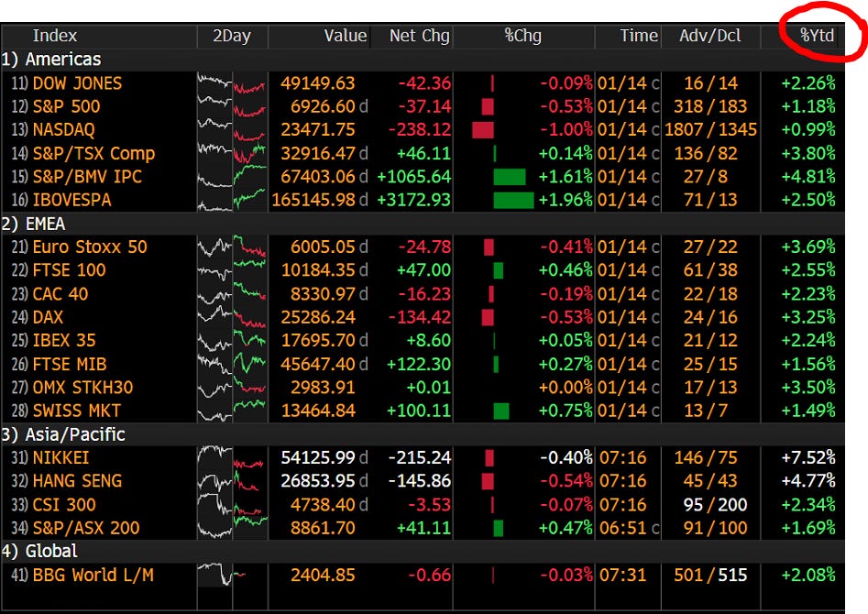Click IBEX 35 percent change +0.05%
Image resolution: width=868 pixels, height=614 pixels.
pyautogui.click(x=566, y=341)
